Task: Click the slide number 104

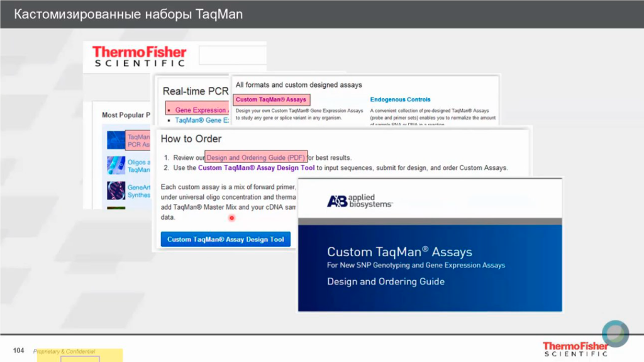Action: [x=19, y=350]
